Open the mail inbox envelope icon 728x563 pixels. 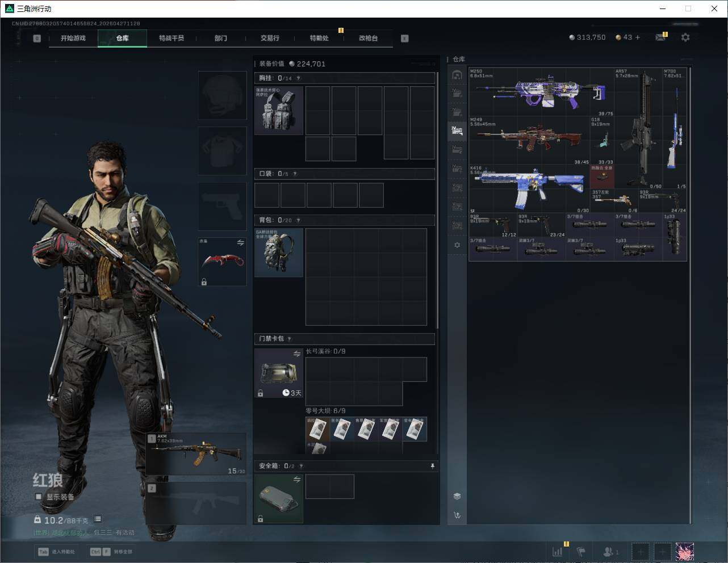coord(660,37)
